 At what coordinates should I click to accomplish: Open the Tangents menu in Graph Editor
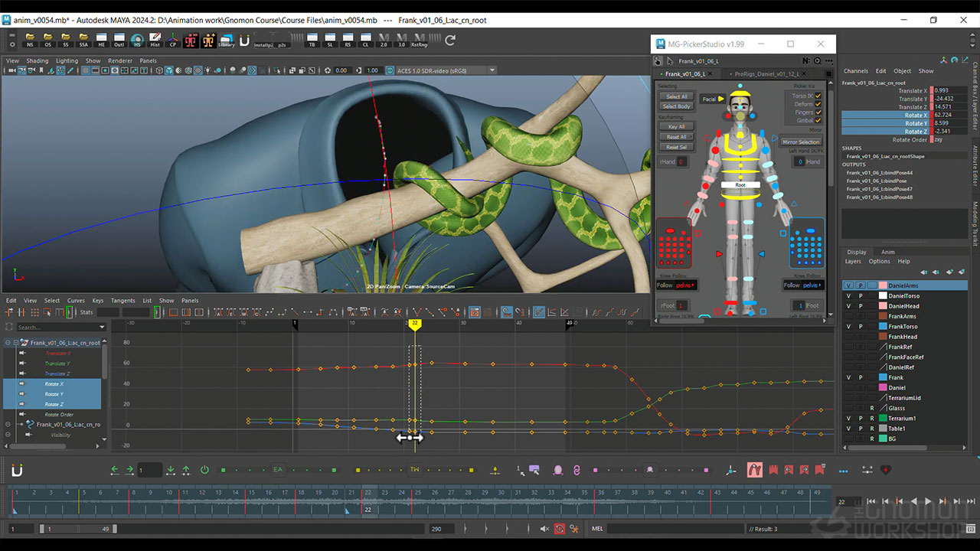122,301
